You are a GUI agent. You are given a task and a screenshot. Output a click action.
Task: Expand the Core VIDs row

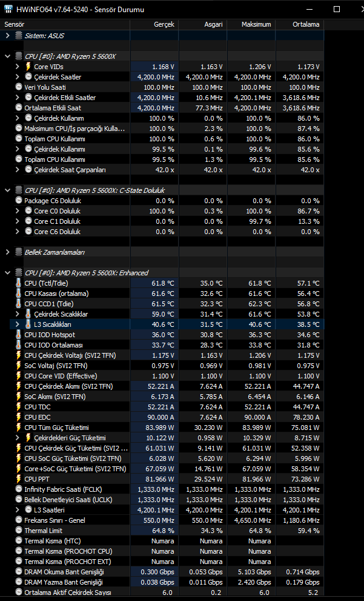click(x=17, y=67)
